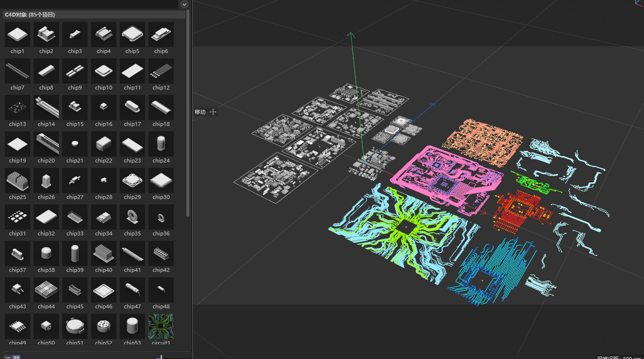The height and width of the screenshot is (359, 644).
Task: Pick the chip22 asset thumbnail
Action: tap(104, 144)
